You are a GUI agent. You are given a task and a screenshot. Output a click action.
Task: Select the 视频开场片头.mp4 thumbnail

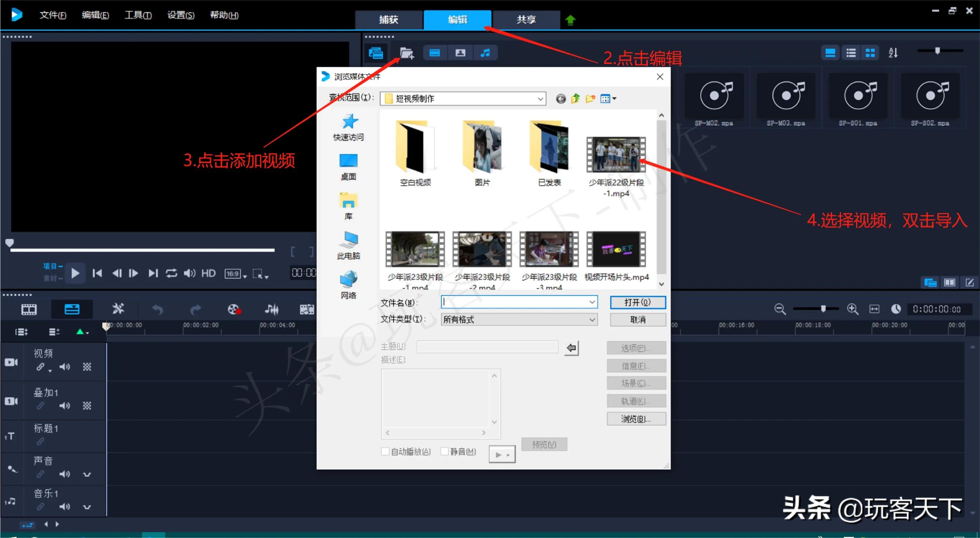(x=616, y=249)
